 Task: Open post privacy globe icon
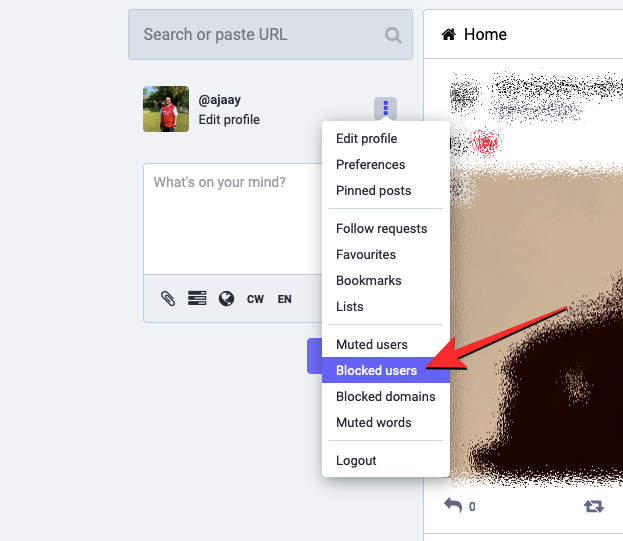pyautogui.click(x=226, y=299)
